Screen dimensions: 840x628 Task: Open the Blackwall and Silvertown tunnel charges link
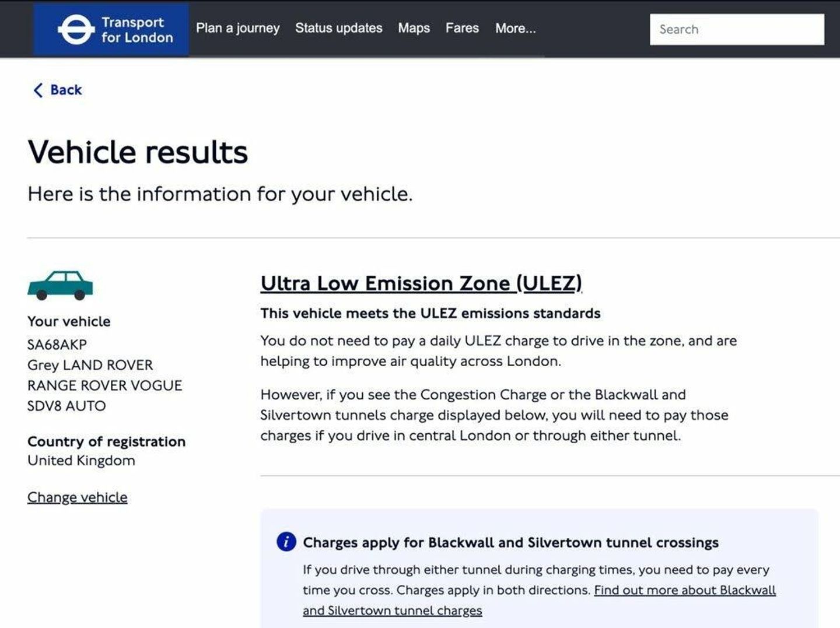(539, 600)
